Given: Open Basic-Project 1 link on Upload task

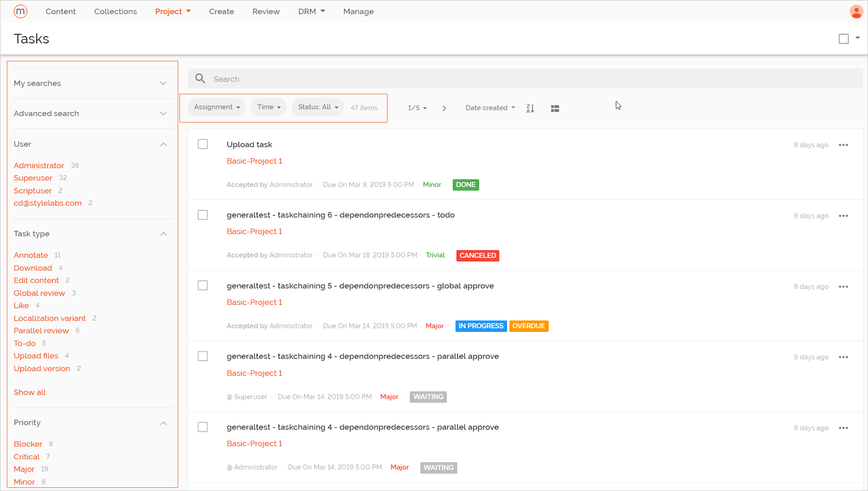Looking at the screenshot, I should click(254, 160).
